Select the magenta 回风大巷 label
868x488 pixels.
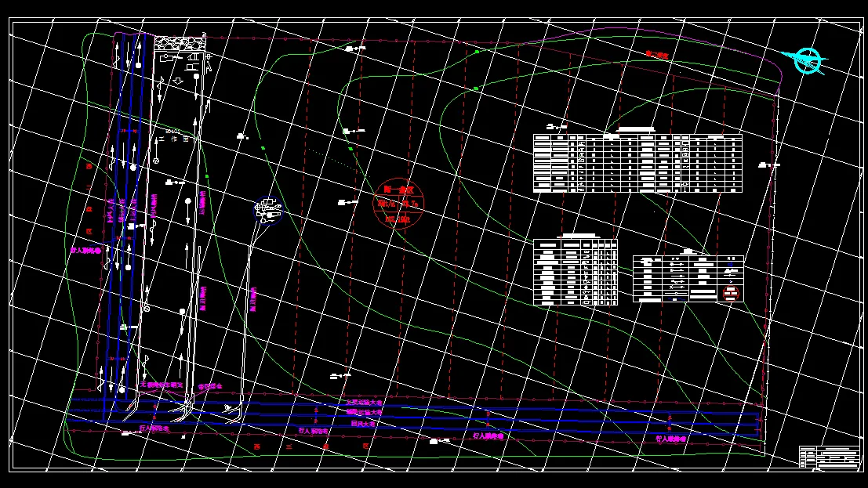(363, 424)
